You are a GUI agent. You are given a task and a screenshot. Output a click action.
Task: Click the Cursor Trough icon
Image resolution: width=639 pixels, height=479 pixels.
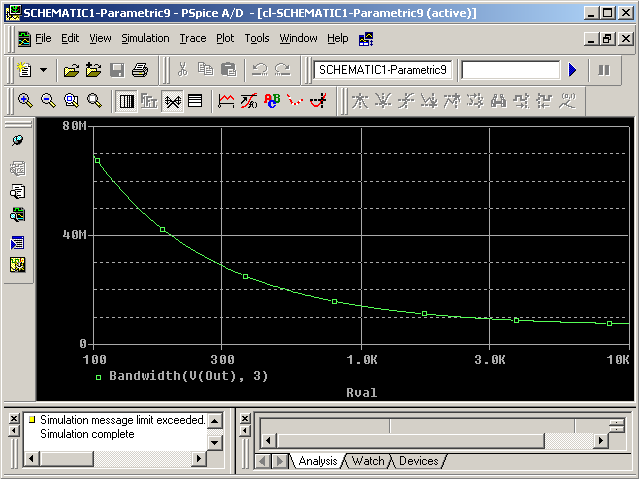[x=383, y=101]
